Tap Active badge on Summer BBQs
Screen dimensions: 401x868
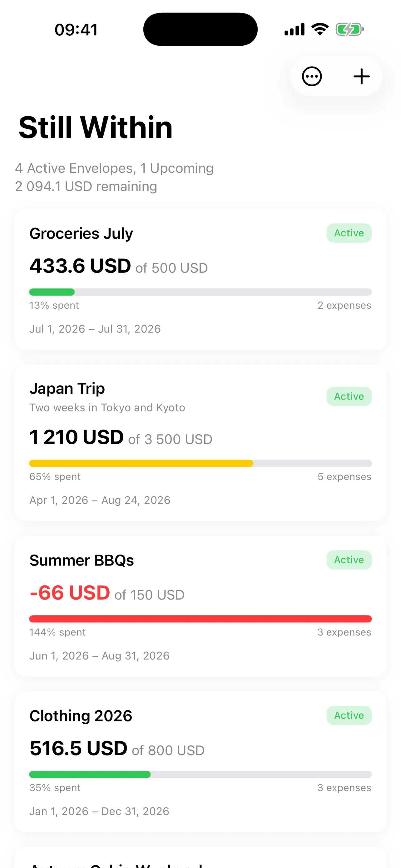349,560
